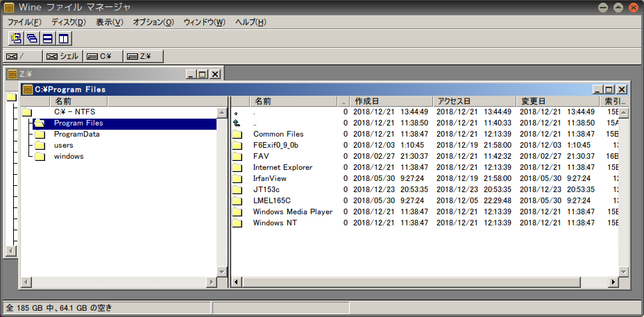644x317 pixels.
Task: Click the Wine File Manager title bar icon
Action: pos(8,8)
